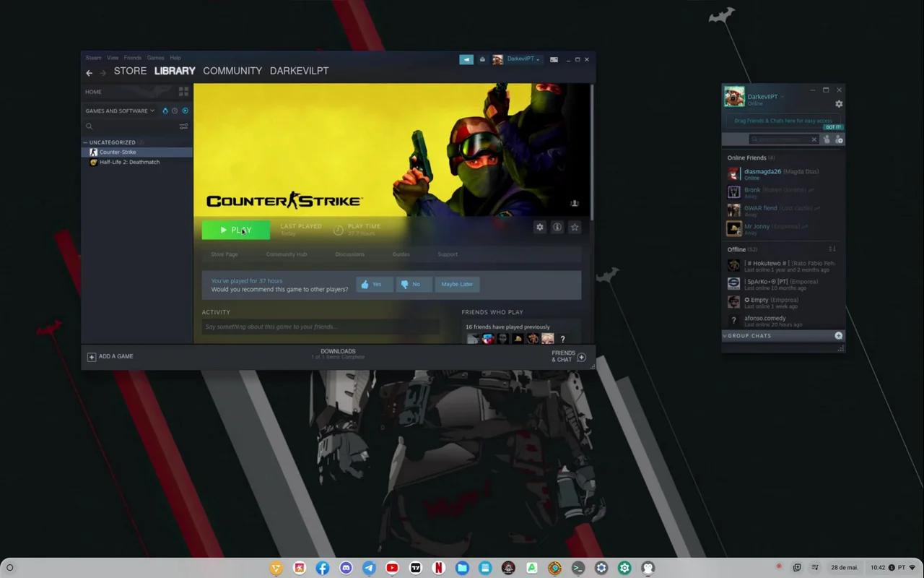The height and width of the screenshot is (578, 924).
Task: Toggle offline friends sort arrows
Action: click(832, 249)
